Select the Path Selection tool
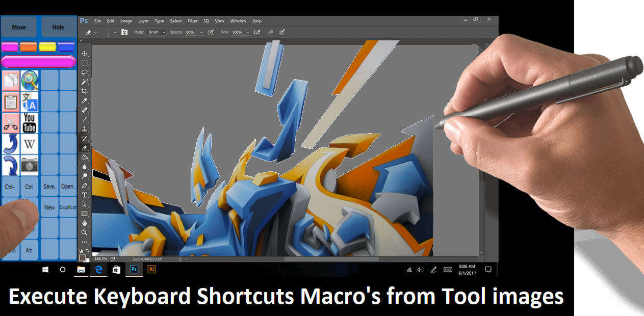Viewport: 644px width, 316px height. pos(85,204)
